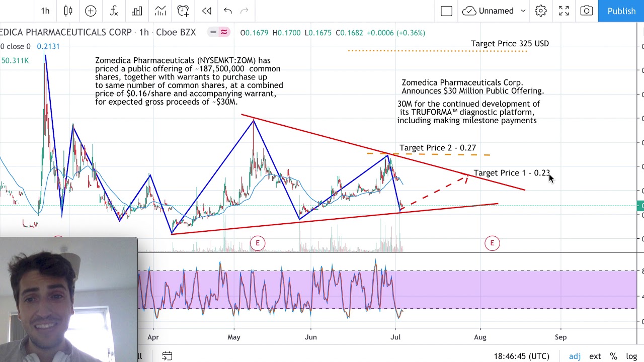The image size is (644, 362).
Task: Click the earnings E marker near May
Action: coord(257,243)
